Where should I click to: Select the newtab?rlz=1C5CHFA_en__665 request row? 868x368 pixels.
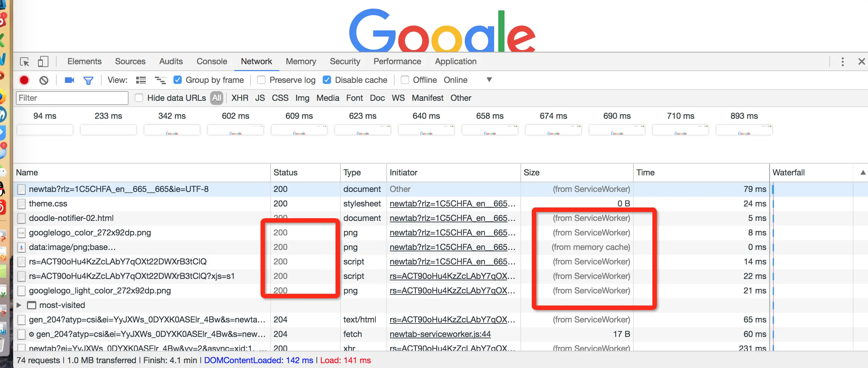click(441, 189)
